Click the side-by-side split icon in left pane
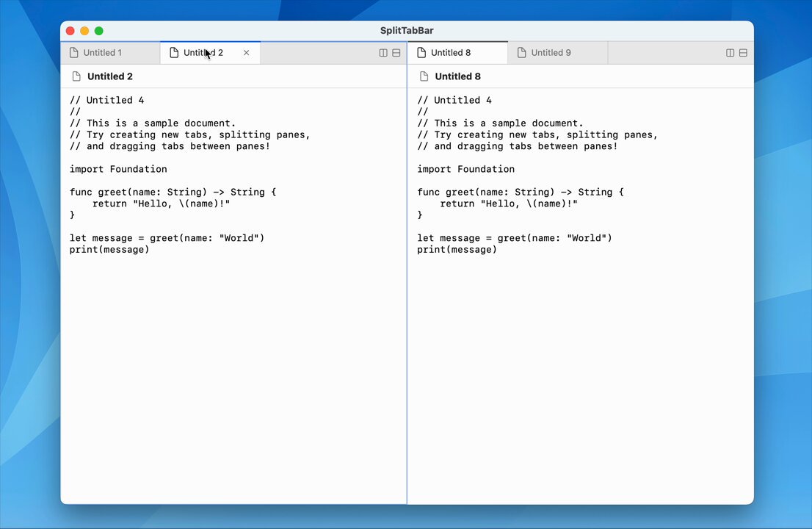The width and height of the screenshot is (812, 529). pyautogui.click(x=383, y=53)
